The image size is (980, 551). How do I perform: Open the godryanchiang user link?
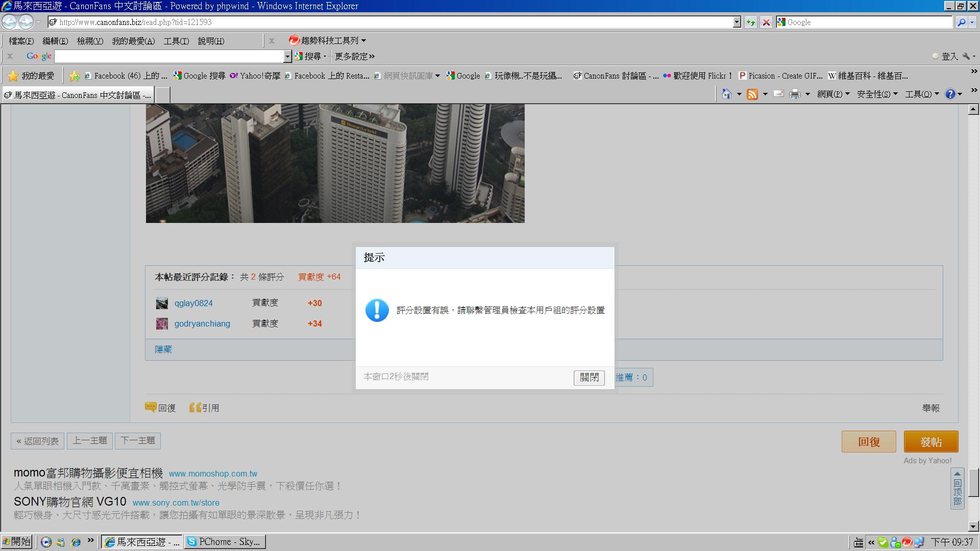click(x=202, y=323)
